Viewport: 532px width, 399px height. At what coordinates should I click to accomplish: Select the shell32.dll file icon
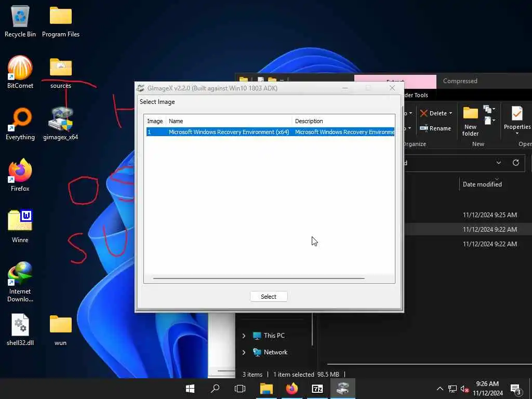[20, 329]
